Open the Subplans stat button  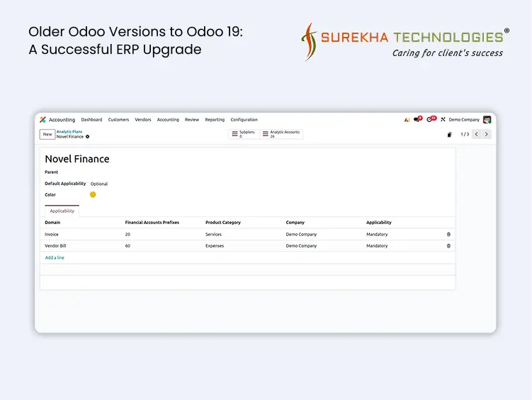[244, 134]
